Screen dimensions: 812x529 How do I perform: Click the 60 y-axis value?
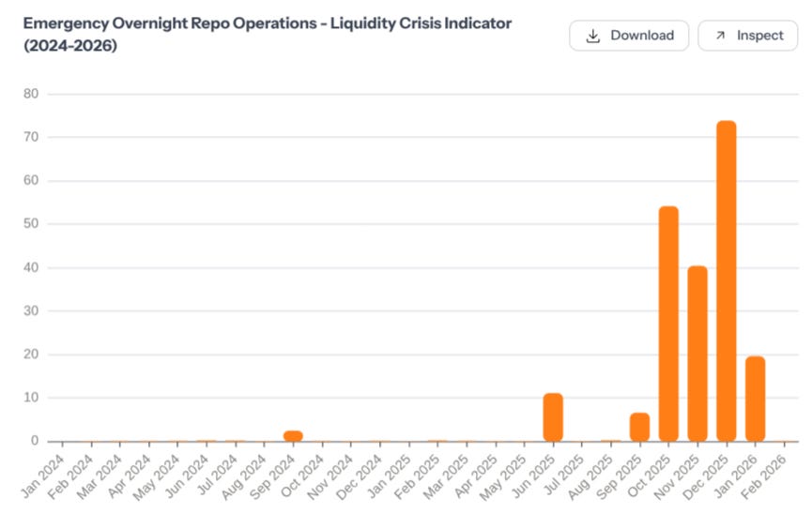31,180
